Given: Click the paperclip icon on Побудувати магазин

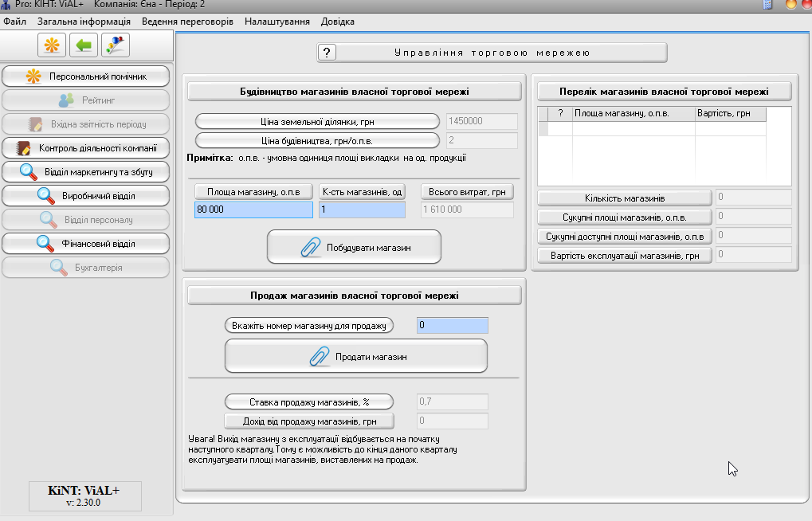Looking at the screenshot, I should [x=311, y=248].
